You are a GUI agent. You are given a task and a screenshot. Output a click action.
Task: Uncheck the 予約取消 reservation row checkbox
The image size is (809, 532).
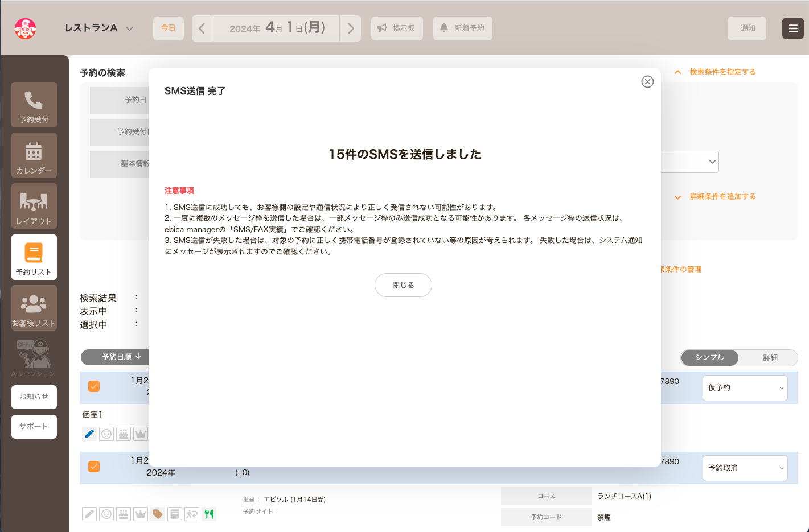[x=94, y=467]
